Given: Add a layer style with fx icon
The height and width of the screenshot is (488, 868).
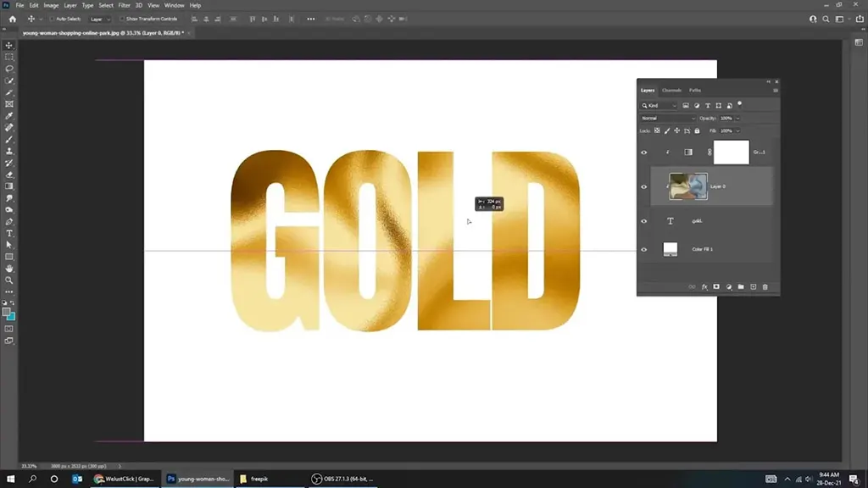Looking at the screenshot, I should click(704, 287).
